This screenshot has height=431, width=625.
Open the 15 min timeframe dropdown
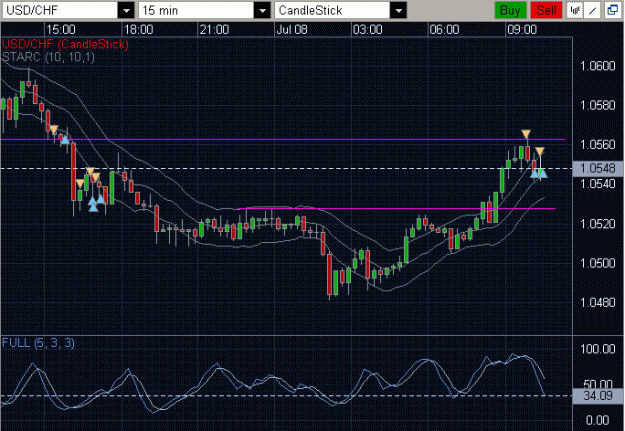[262, 10]
